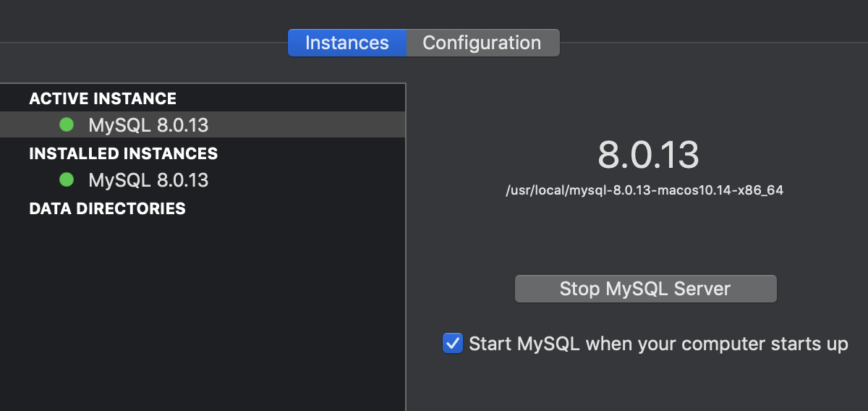Image resolution: width=868 pixels, height=411 pixels.
Task: Click the DATA DIRECTORIES section header
Action: coord(107,208)
